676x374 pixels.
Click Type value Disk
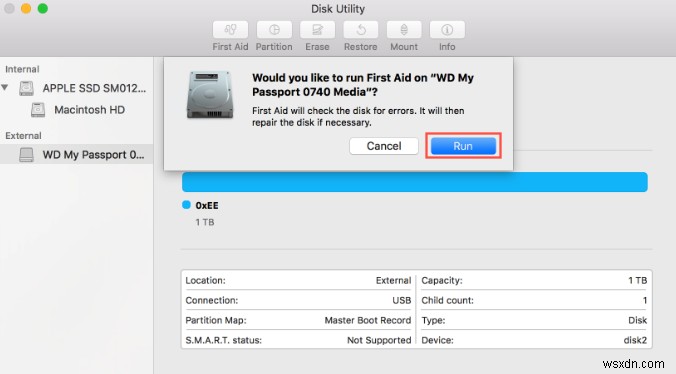click(638, 320)
